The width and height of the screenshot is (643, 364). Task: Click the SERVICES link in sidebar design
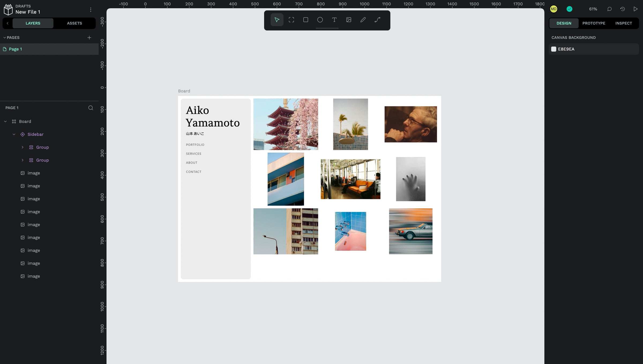pyautogui.click(x=193, y=154)
